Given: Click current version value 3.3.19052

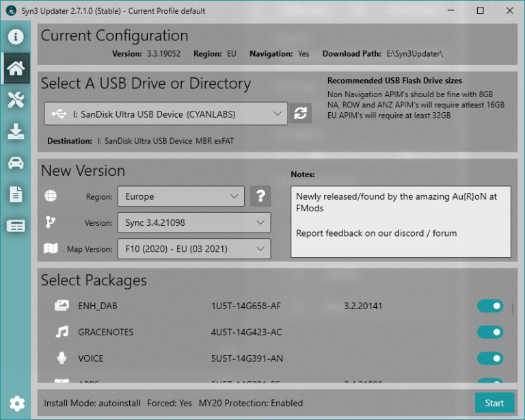Looking at the screenshot, I should [164, 53].
